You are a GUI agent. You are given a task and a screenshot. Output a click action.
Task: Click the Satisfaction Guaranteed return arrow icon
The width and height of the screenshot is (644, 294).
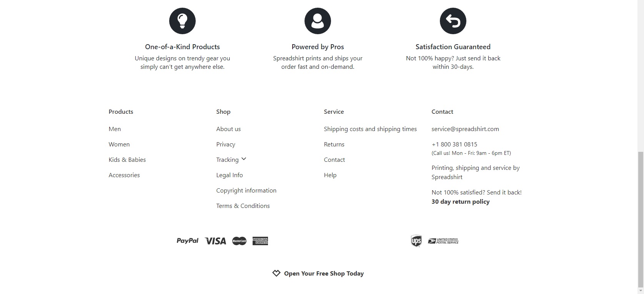pyautogui.click(x=453, y=21)
